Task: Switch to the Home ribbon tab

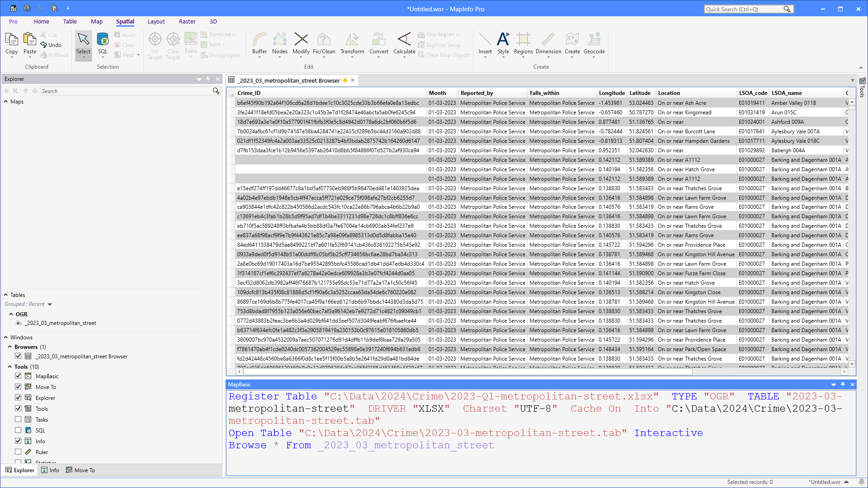Action: tap(42, 21)
